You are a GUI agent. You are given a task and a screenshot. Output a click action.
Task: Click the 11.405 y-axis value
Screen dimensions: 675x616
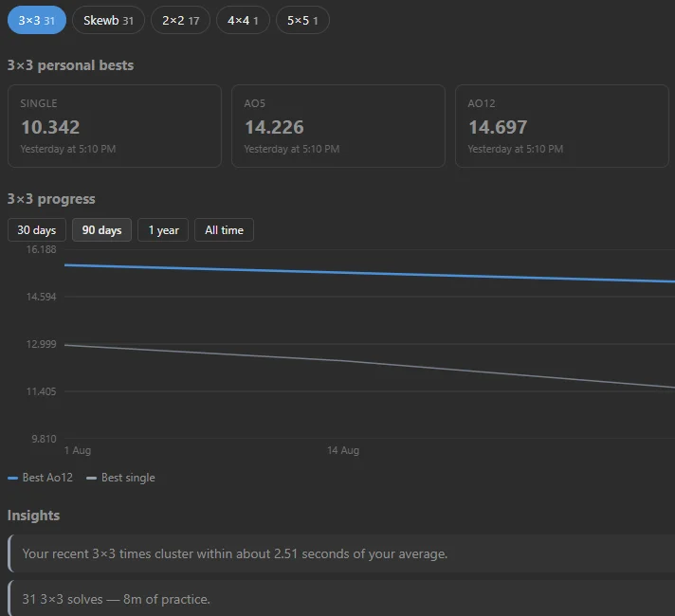[42, 391]
